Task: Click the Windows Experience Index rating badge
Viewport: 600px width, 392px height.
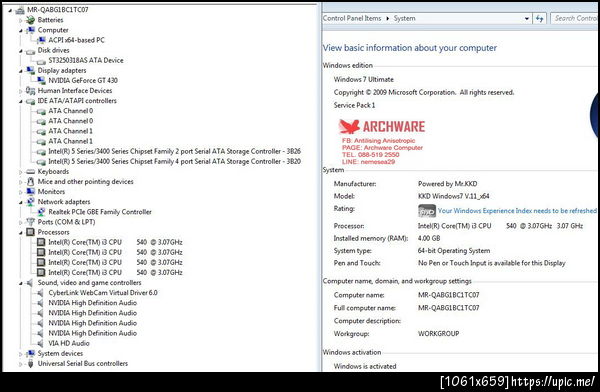Action: pyautogui.click(x=427, y=211)
